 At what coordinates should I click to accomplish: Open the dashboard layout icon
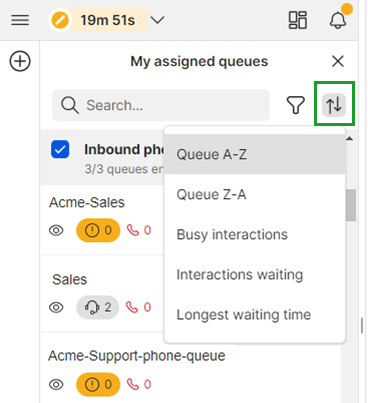click(298, 20)
